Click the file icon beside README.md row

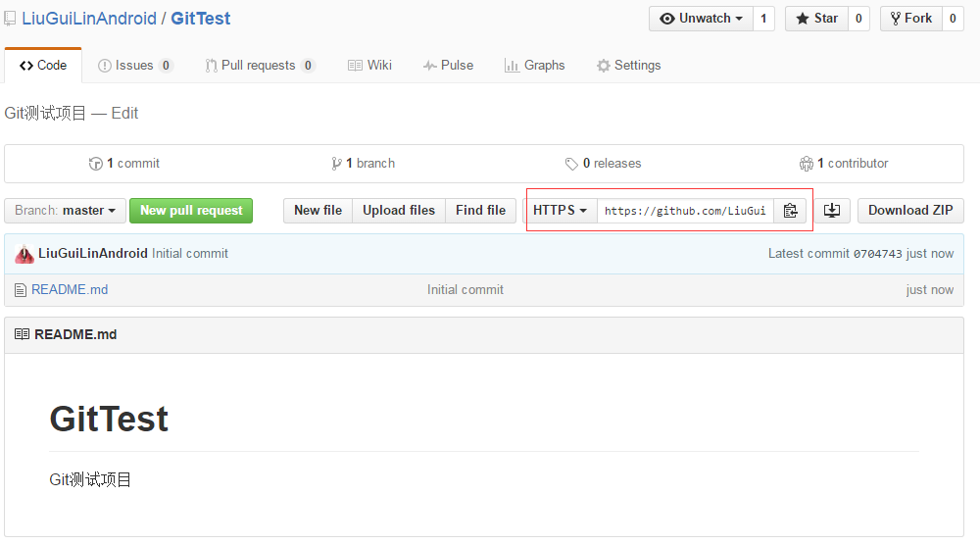(x=21, y=290)
